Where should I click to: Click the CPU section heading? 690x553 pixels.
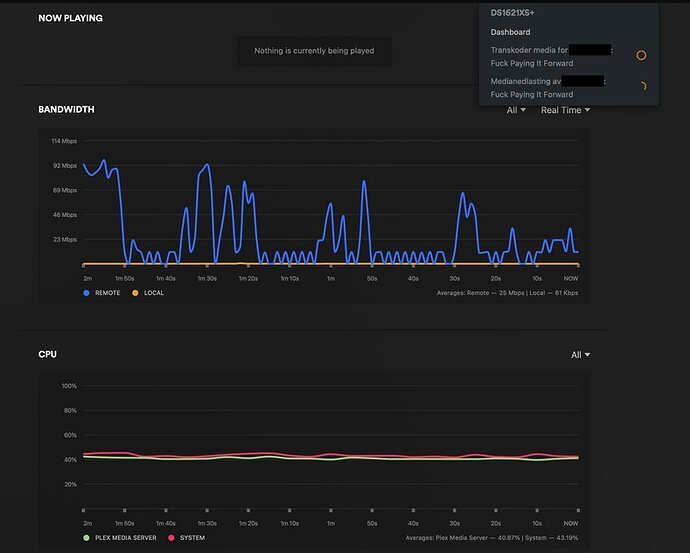48,354
